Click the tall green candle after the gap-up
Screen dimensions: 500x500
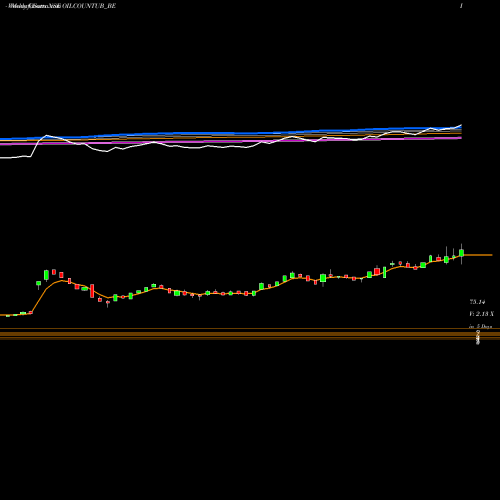click(x=46, y=275)
